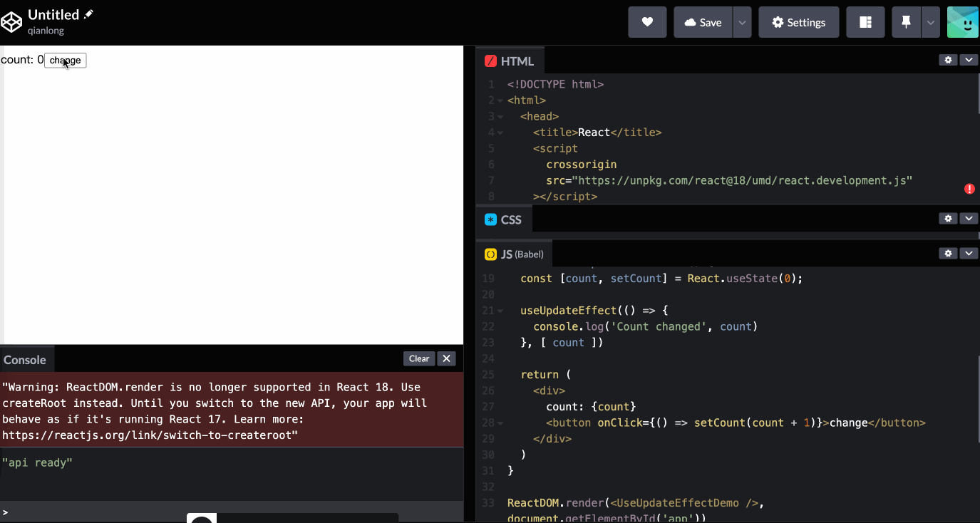Click the pencil icon to edit pen title

click(x=88, y=14)
